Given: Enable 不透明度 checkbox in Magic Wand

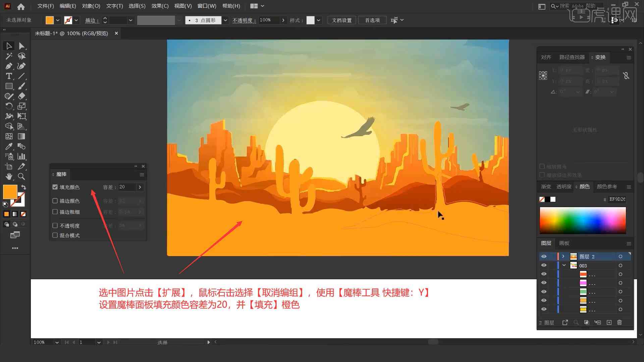Looking at the screenshot, I should pyautogui.click(x=55, y=226).
